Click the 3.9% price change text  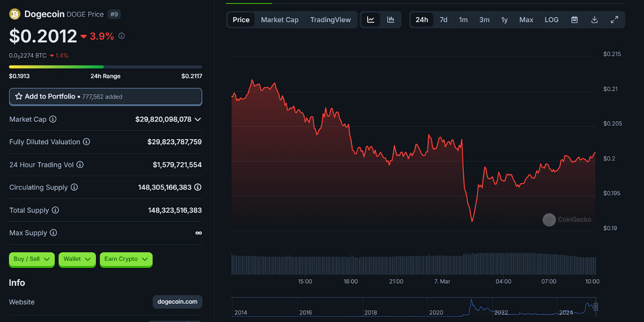[x=102, y=36]
